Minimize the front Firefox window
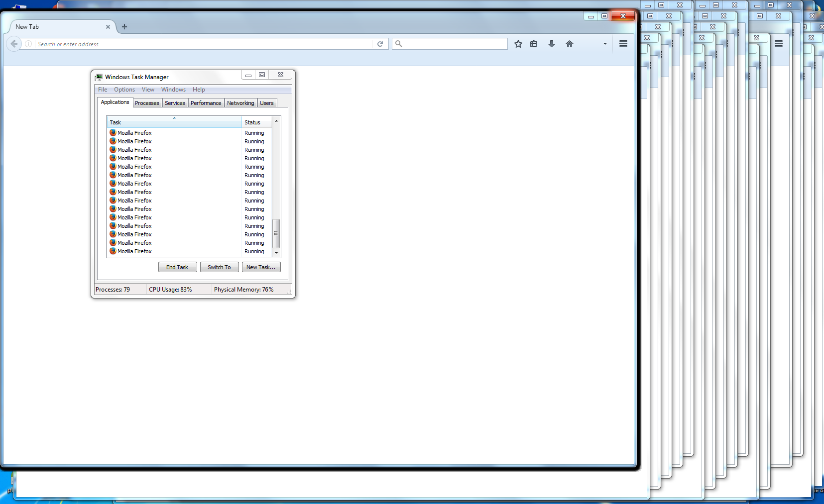 point(591,16)
